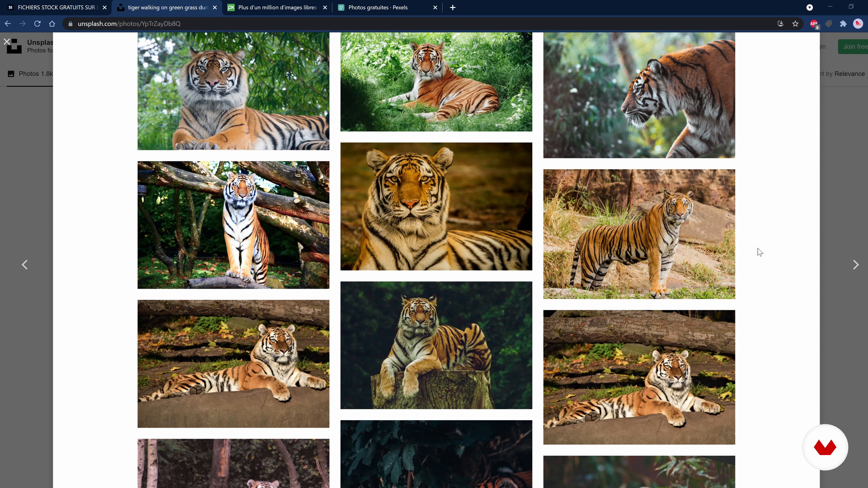
Task: Click the install app icon in address bar
Action: (780, 23)
